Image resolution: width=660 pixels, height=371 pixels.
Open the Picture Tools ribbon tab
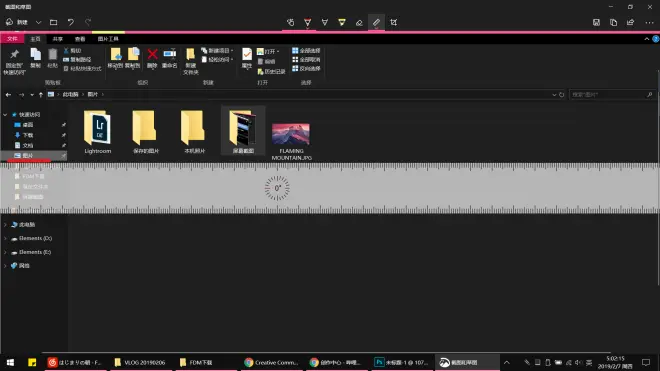click(x=108, y=39)
